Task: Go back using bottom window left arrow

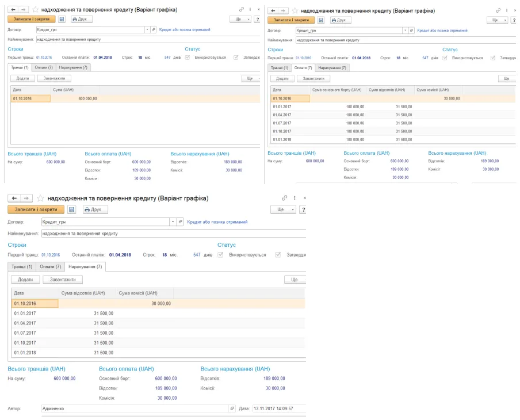Action: tap(14, 198)
